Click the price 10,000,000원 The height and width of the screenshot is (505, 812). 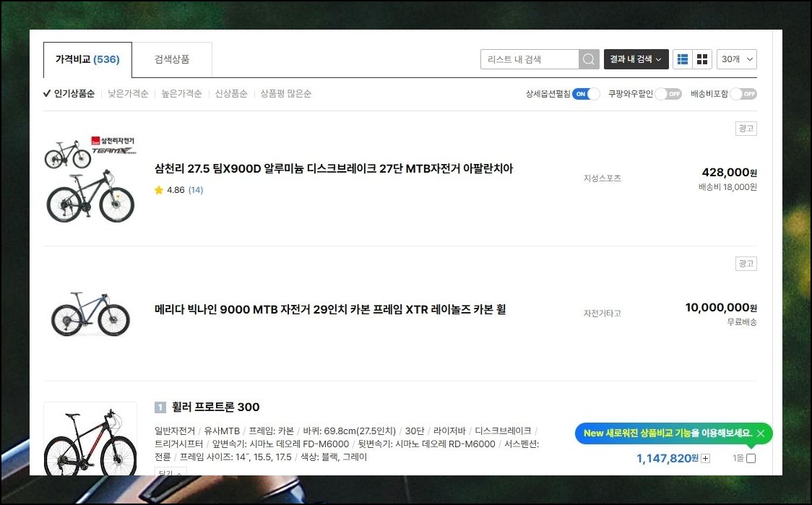(x=721, y=308)
